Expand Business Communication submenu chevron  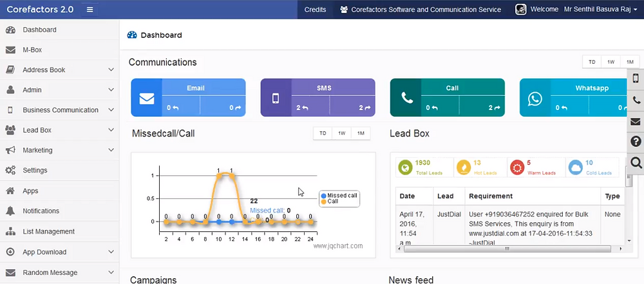point(111,109)
